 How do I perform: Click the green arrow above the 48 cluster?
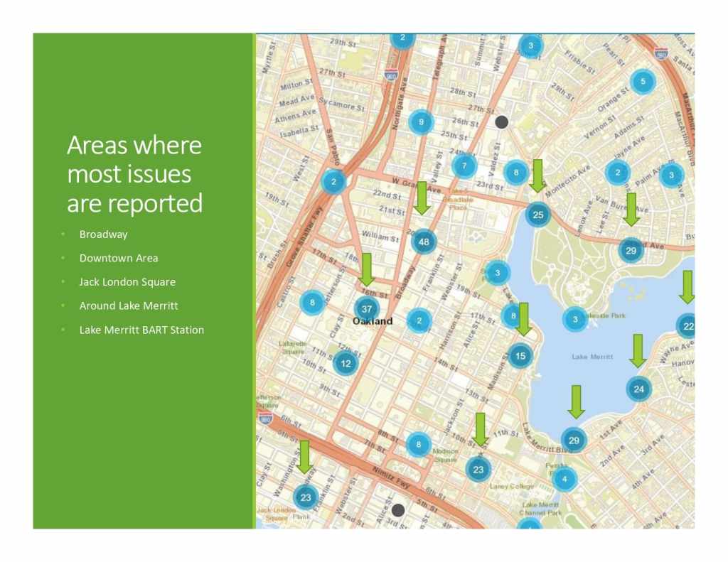422,198
